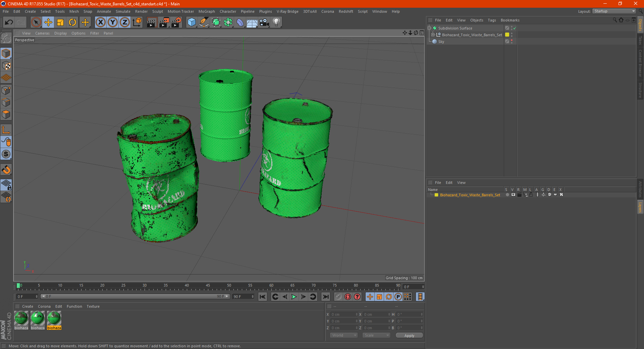Render to Picture Viewer
This screenshot has height=349, width=644.
point(164,22)
